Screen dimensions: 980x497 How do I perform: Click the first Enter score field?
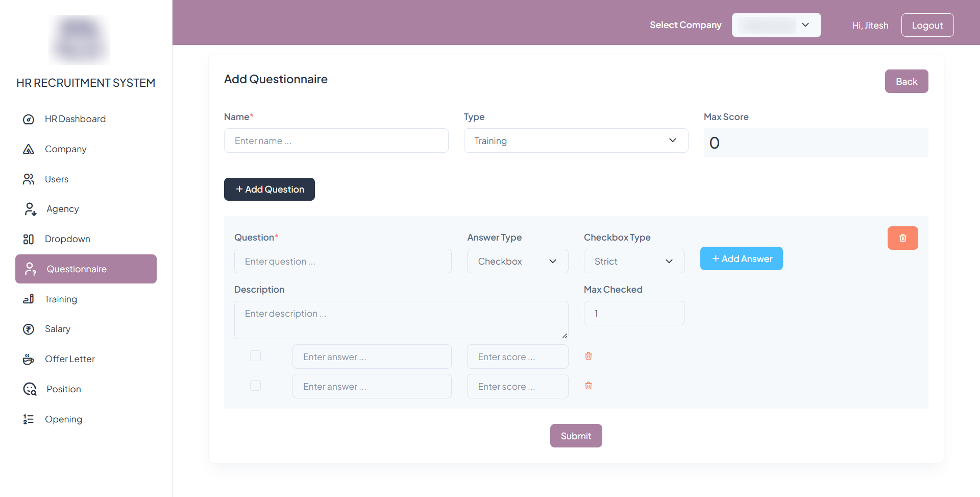[x=518, y=357]
